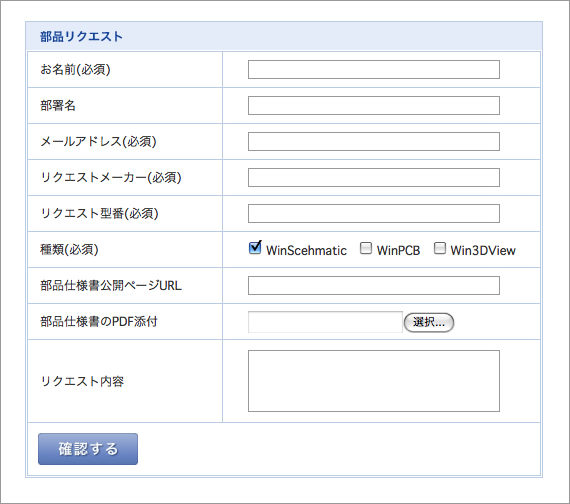Screen dimensions: 570x504
Task: Click the お名前(必須) field label
Action: pyautogui.click(x=75, y=69)
